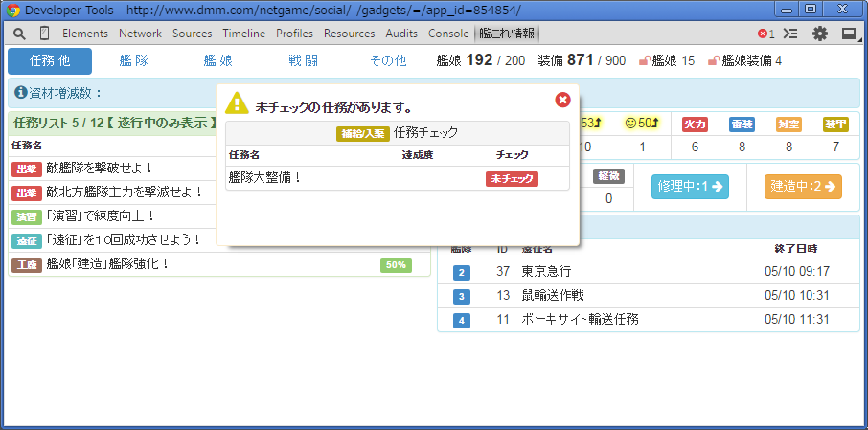Open the Sources panel
This screenshot has width=868, height=430.
click(192, 34)
